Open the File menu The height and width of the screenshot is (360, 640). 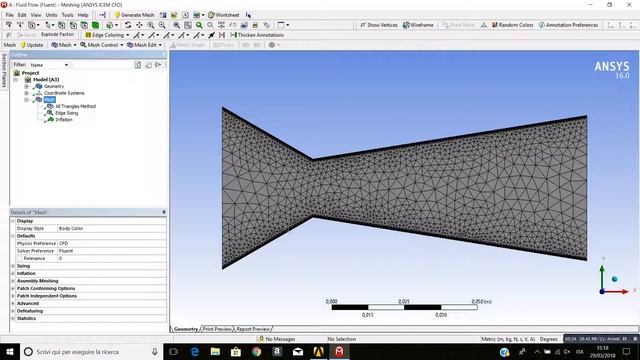pos(9,15)
